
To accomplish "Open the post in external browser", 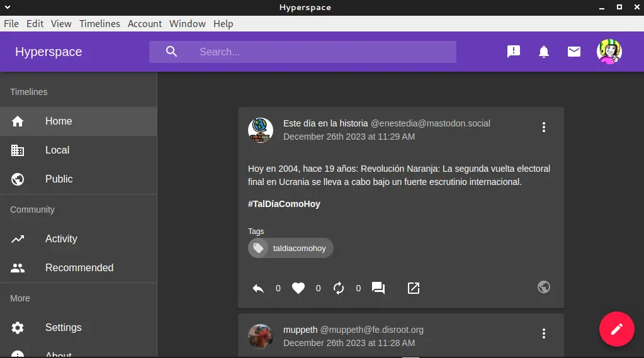I will point(414,288).
